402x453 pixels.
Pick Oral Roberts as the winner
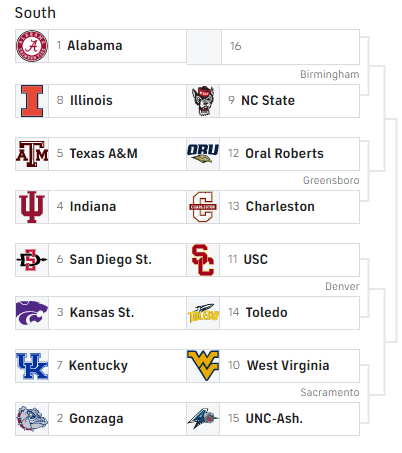coord(273,154)
